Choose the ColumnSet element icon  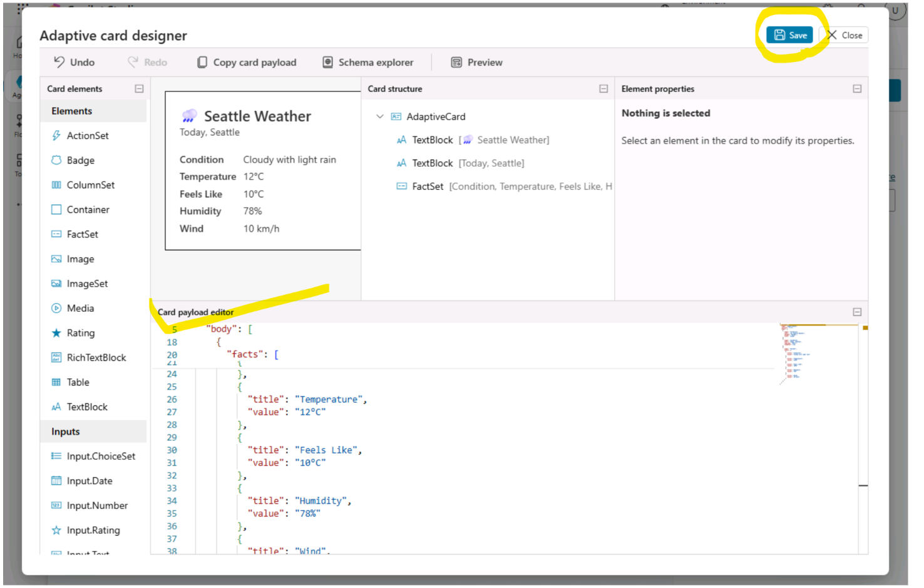pyautogui.click(x=56, y=185)
